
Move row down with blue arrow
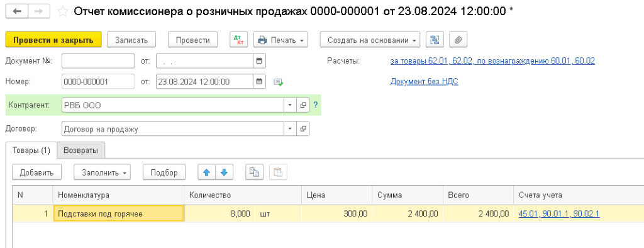click(225, 172)
